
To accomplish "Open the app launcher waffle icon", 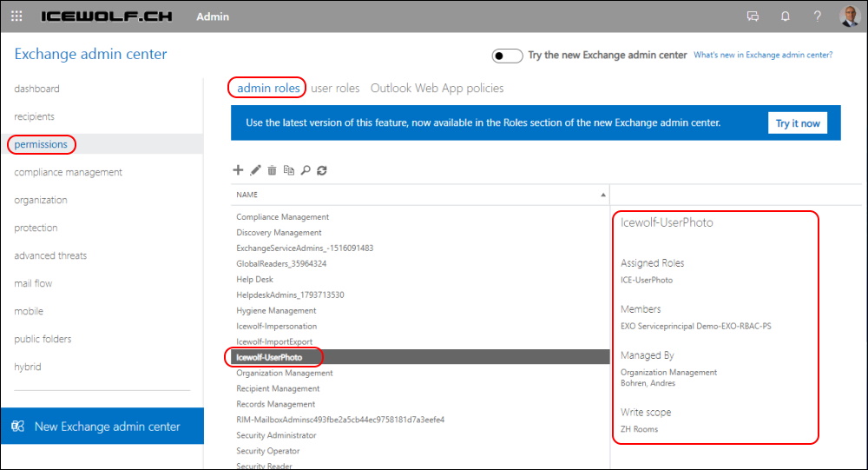I will tap(16, 17).
